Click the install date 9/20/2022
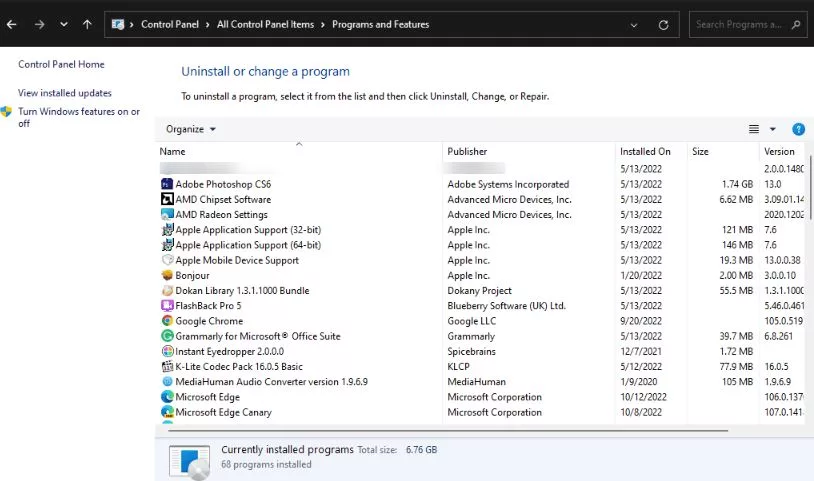Image resolution: width=814 pixels, height=481 pixels. [x=641, y=321]
